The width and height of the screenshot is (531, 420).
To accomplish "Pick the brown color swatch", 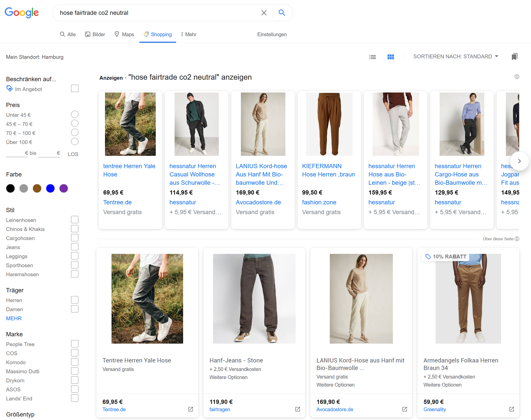I will (37, 188).
